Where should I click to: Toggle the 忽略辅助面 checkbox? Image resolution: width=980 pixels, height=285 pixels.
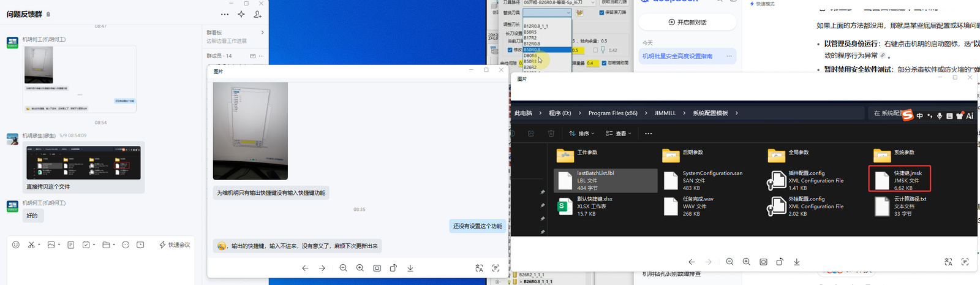click(604, 63)
